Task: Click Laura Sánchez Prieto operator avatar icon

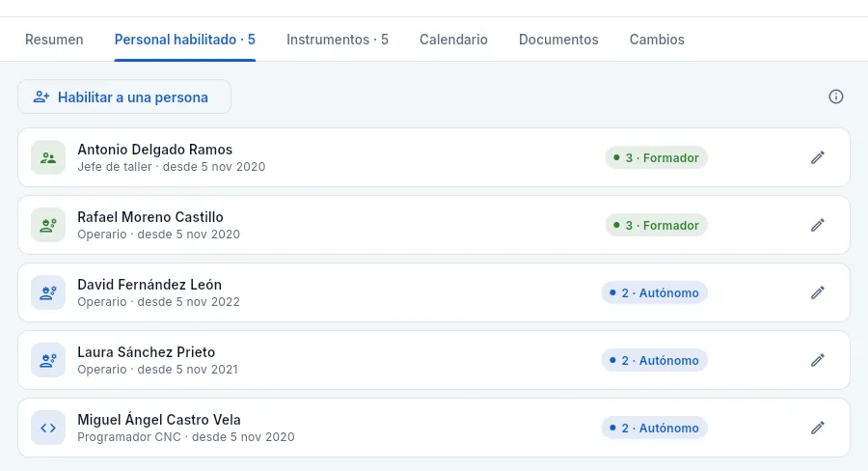Action: (x=48, y=360)
